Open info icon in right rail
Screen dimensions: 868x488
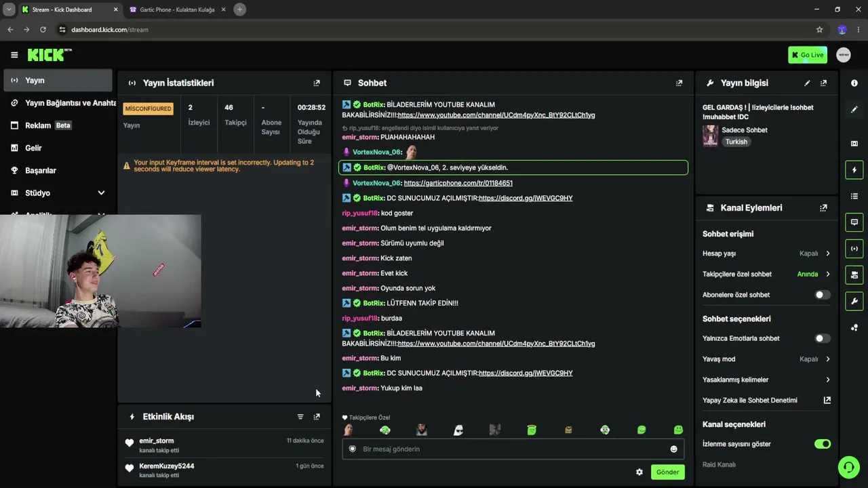854,83
